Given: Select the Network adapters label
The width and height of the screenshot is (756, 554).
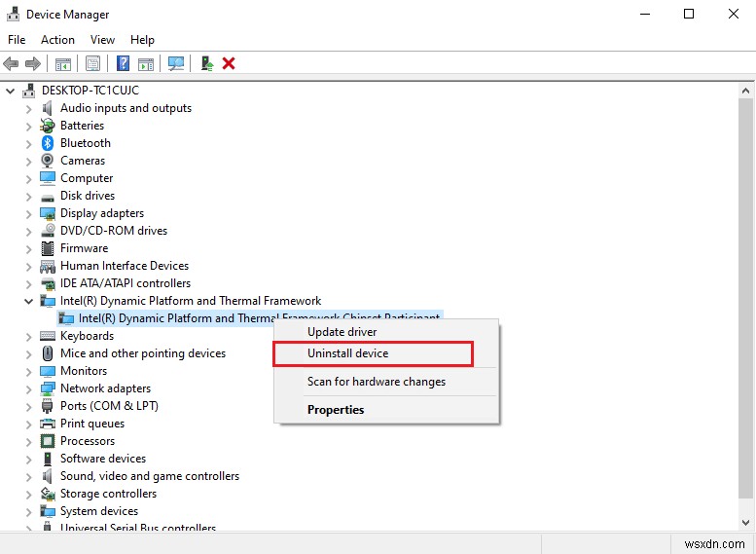Looking at the screenshot, I should pyautogui.click(x=105, y=388).
